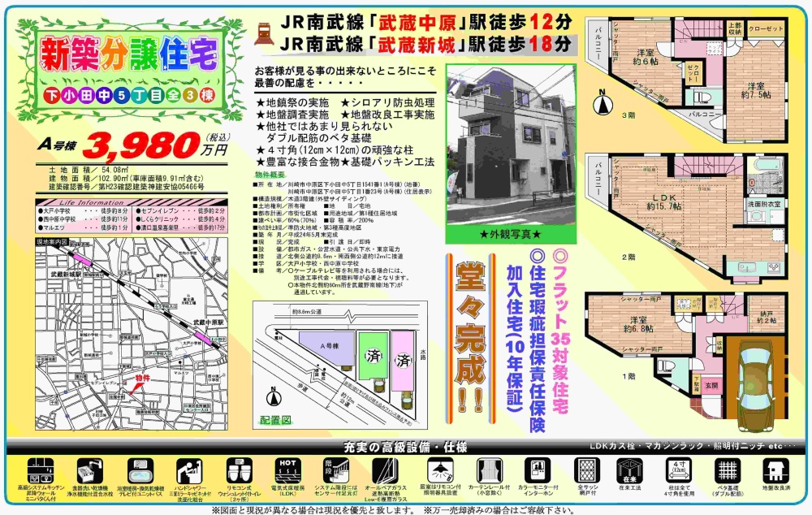Viewport: 812px width, 515px height.
Task: Click the hand shower (ハンドシャワー) washstand icon
Action: (x=189, y=470)
